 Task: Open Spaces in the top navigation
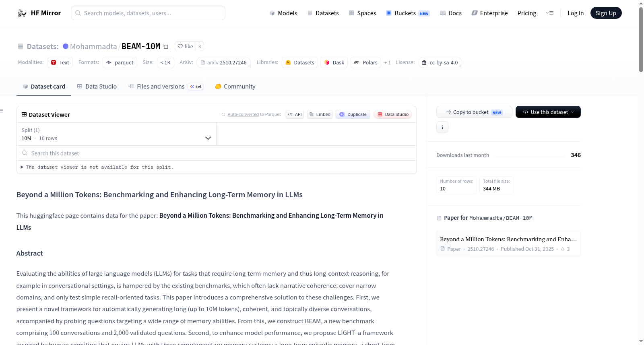tap(363, 13)
